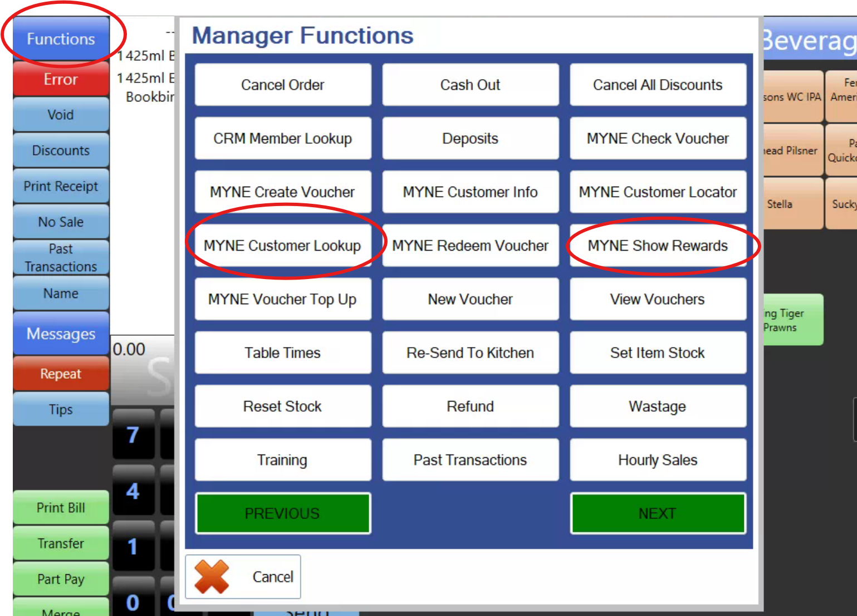This screenshot has height=616, width=857.
Task: Click Re-Send To Kitchen
Action: click(471, 353)
